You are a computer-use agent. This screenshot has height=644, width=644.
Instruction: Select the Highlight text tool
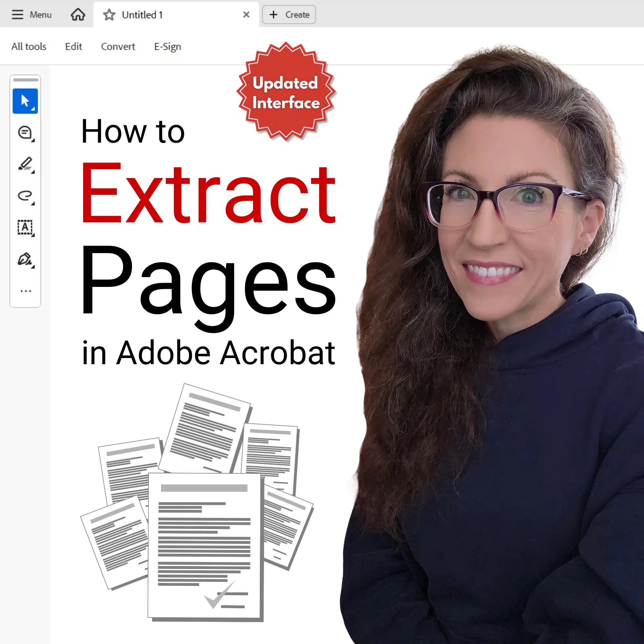[26, 165]
